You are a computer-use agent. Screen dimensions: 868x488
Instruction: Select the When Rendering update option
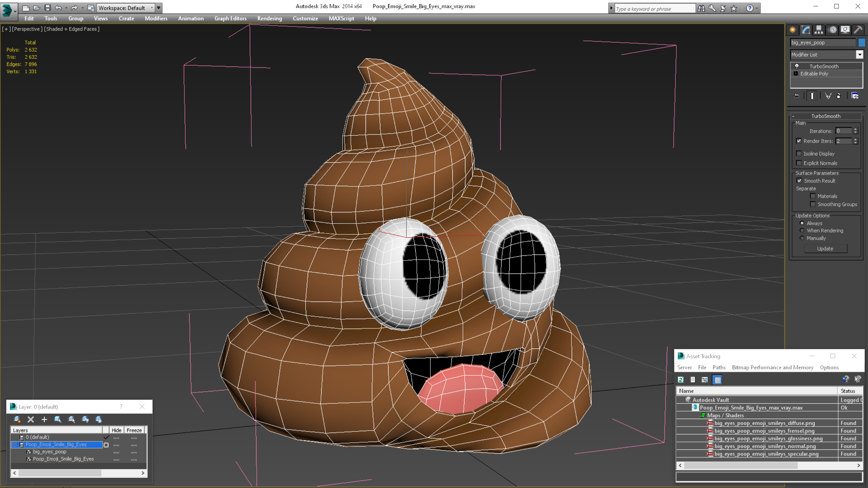pos(802,231)
